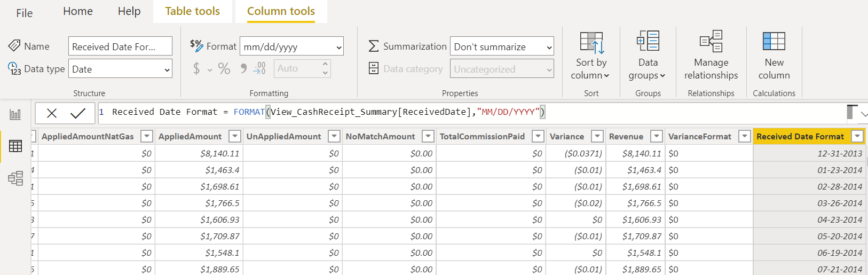Open AppliedAmountNatGas column filter dropdown

[x=147, y=136]
